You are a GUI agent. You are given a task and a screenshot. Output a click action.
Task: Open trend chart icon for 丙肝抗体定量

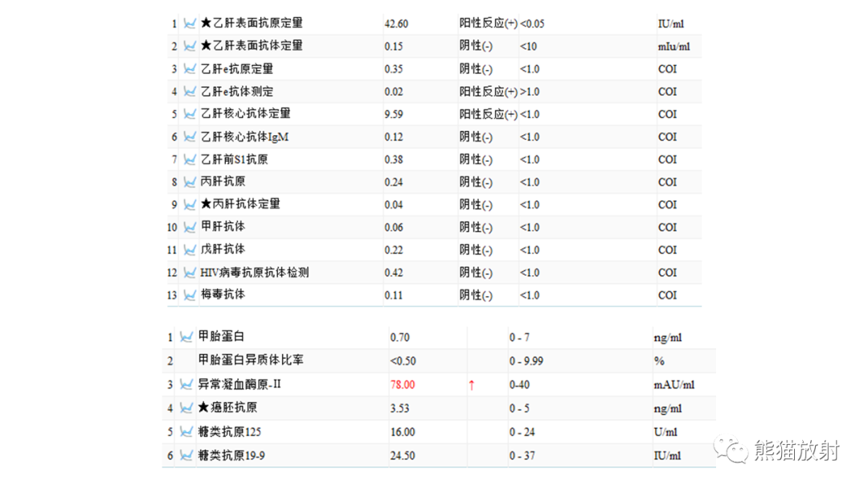[x=190, y=204]
